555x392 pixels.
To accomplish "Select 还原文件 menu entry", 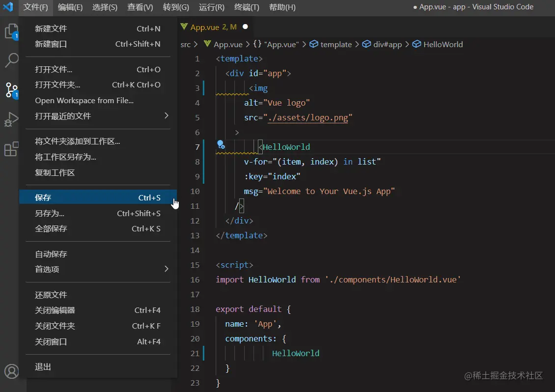I will (x=98, y=295).
